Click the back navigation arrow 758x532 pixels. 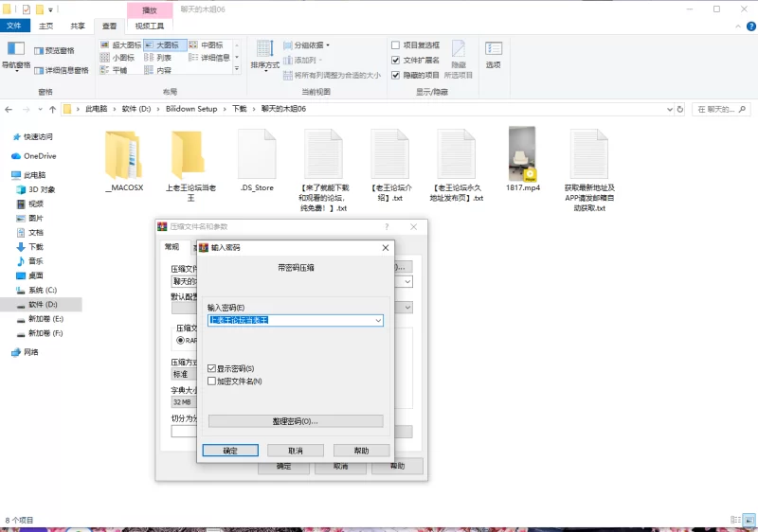(x=9, y=110)
